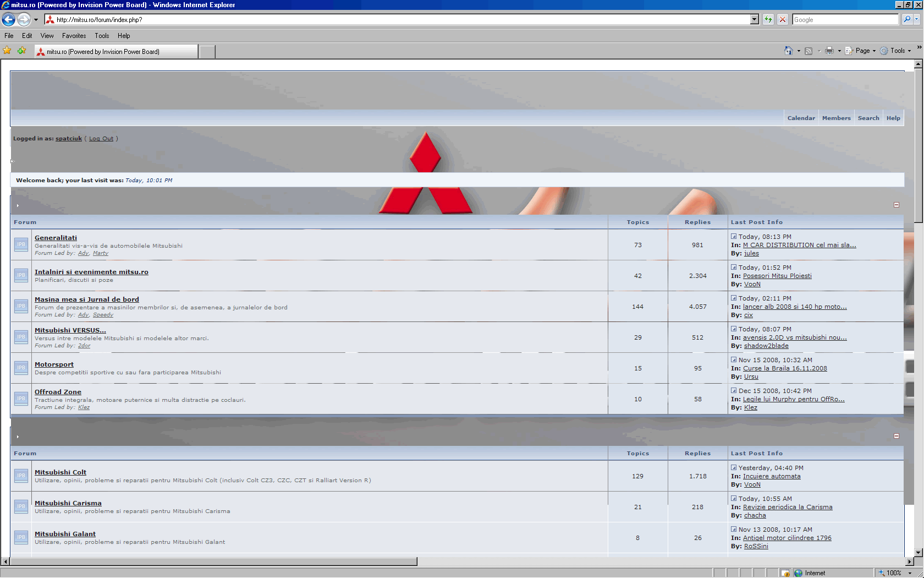This screenshot has height=578, width=924.
Task: Click the horizontal scrollbar thumb
Action: [x=213, y=561]
